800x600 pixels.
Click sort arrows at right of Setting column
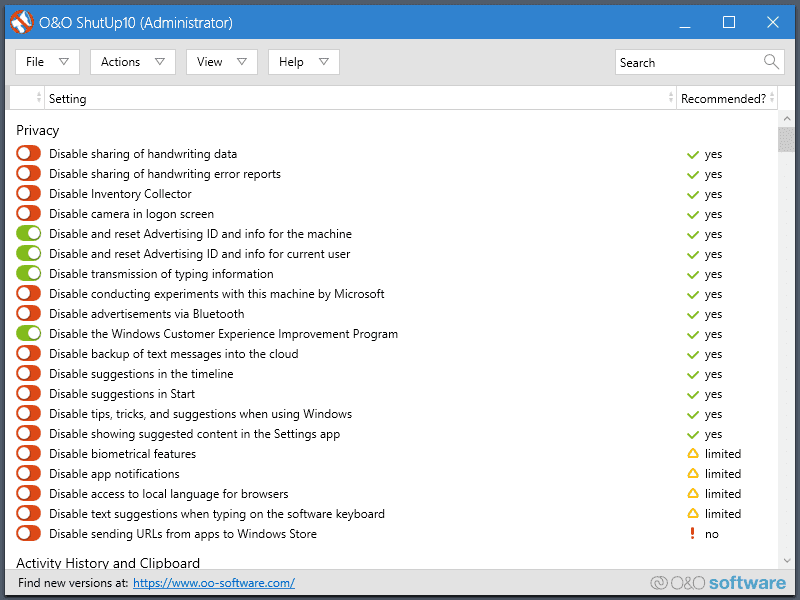click(x=670, y=97)
